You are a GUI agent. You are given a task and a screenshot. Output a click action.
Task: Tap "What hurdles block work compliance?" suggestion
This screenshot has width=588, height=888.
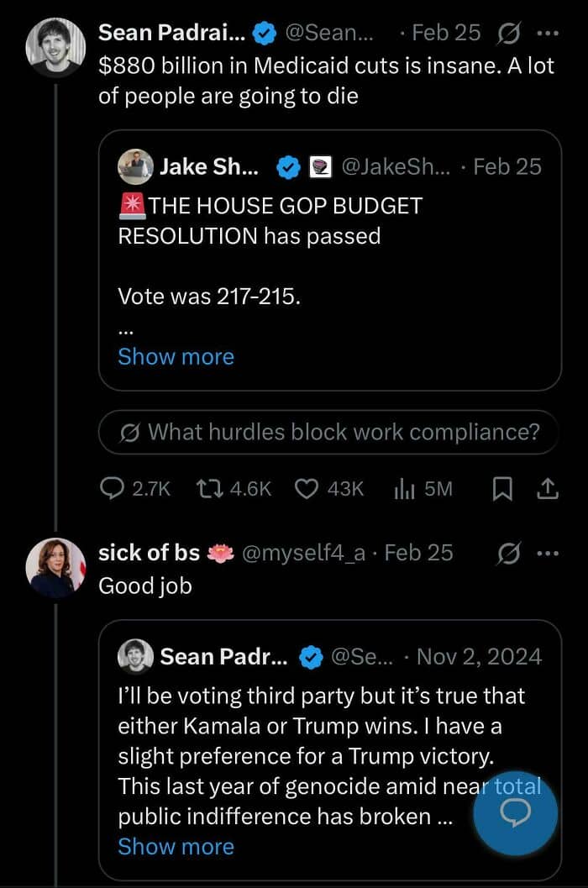coord(329,433)
